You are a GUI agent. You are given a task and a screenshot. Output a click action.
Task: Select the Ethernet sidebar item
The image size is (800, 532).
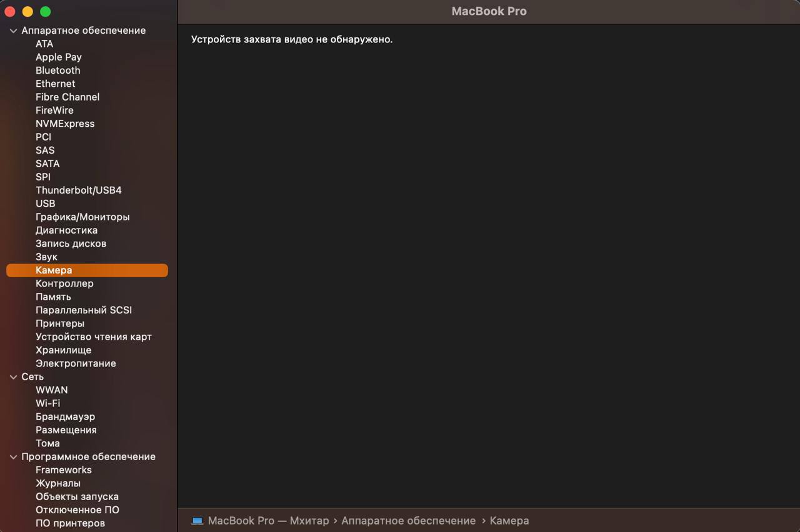point(56,84)
